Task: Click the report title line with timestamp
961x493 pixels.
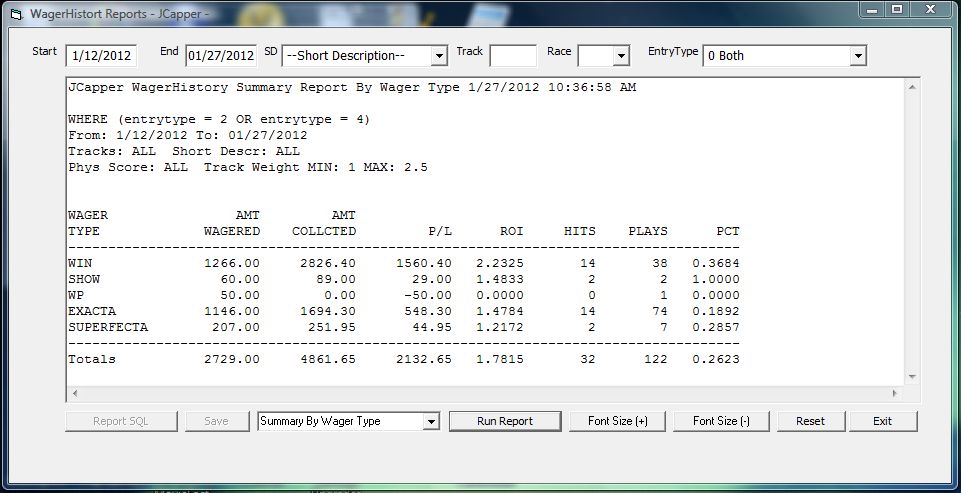Action: point(352,87)
